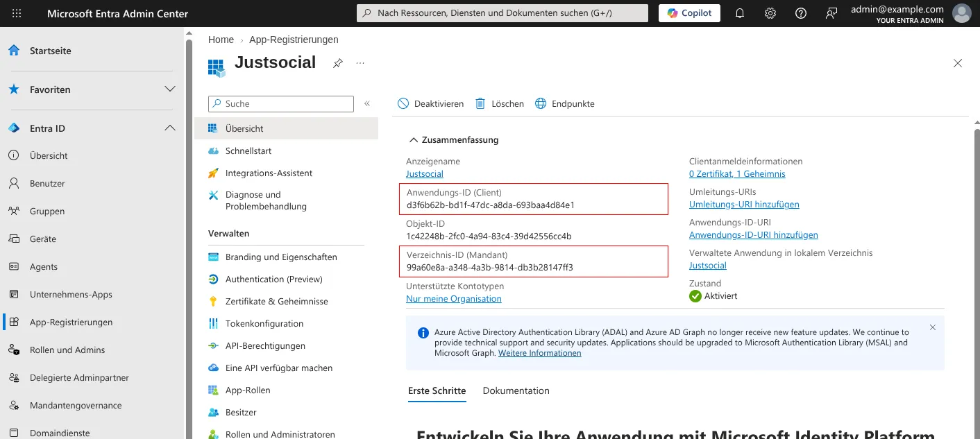Open the app launcher waffle icon
The image size is (980, 439).
coord(17,13)
